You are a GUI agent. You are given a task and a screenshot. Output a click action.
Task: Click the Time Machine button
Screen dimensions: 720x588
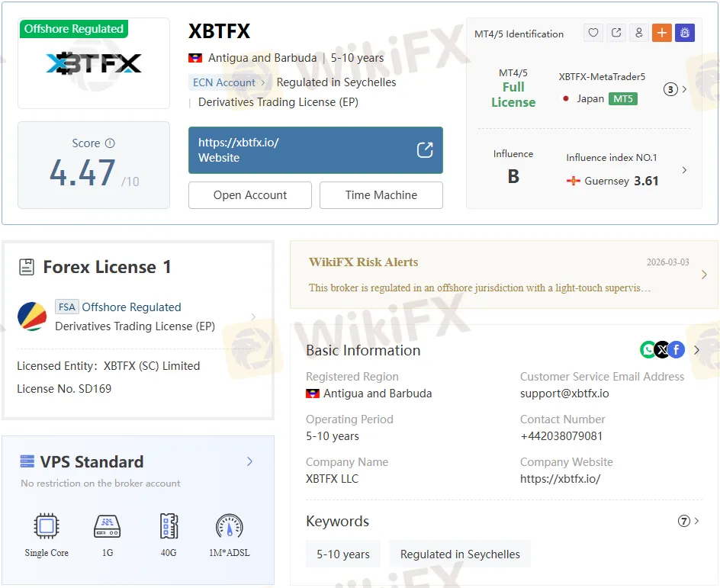pos(381,195)
